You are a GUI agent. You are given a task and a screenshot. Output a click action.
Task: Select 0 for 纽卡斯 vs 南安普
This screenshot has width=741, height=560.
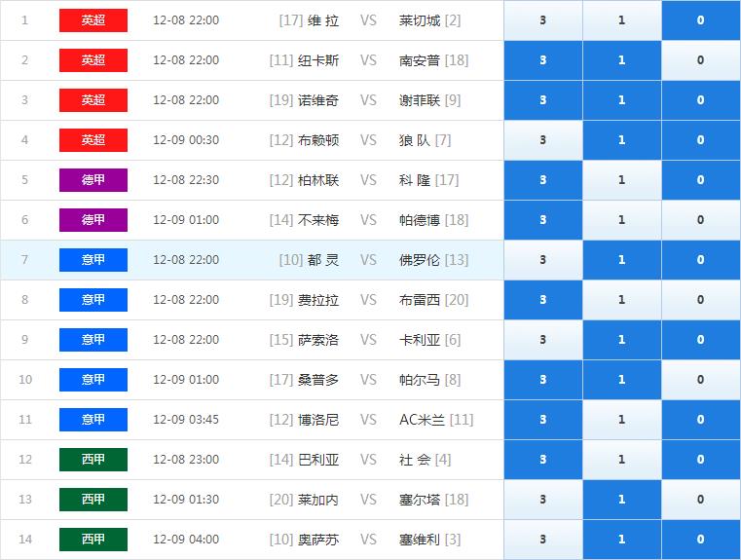(x=701, y=60)
